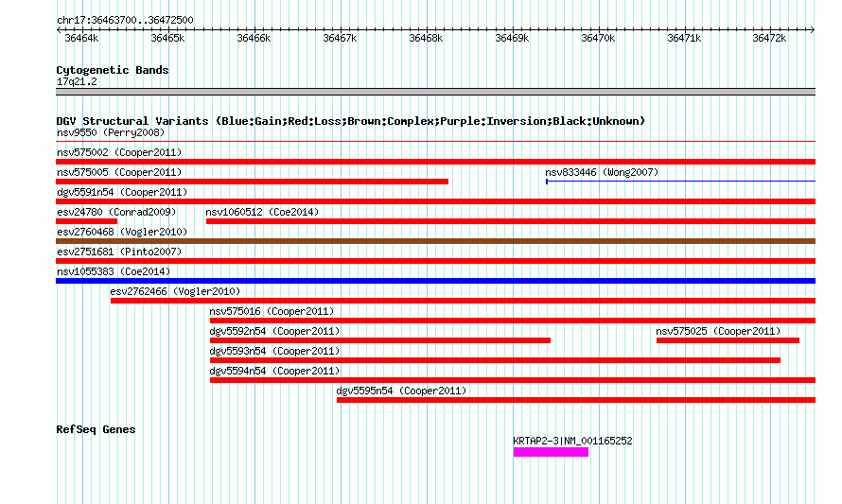Click the chr17:36463700..36472500 coordinates text
Image resolution: width=842 pixels, height=504 pixels.
point(125,20)
